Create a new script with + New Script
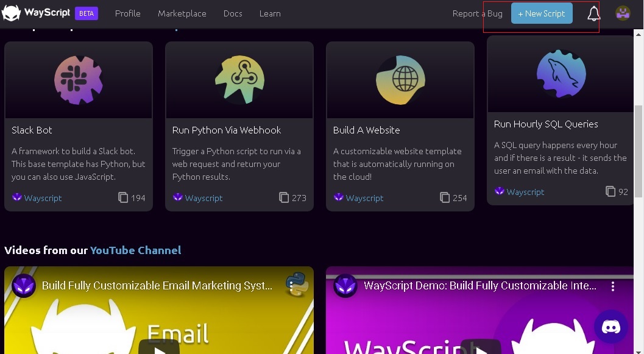 coord(542,13)
